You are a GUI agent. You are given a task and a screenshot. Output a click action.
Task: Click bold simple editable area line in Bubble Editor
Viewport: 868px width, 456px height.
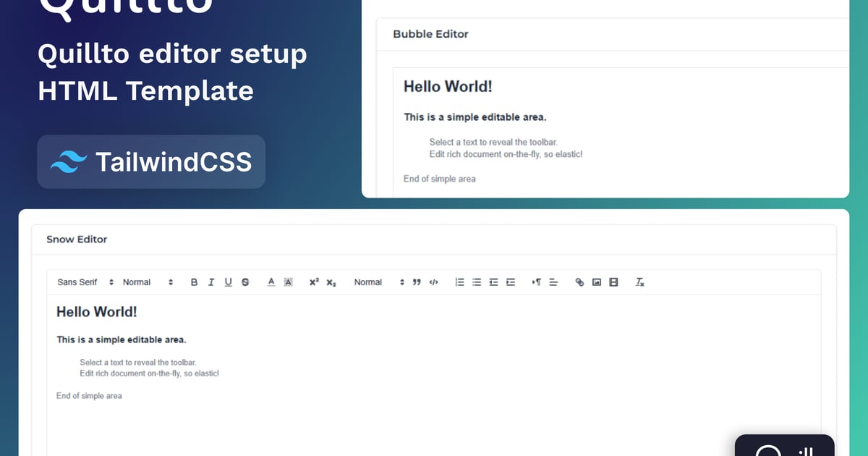(475, 117)
